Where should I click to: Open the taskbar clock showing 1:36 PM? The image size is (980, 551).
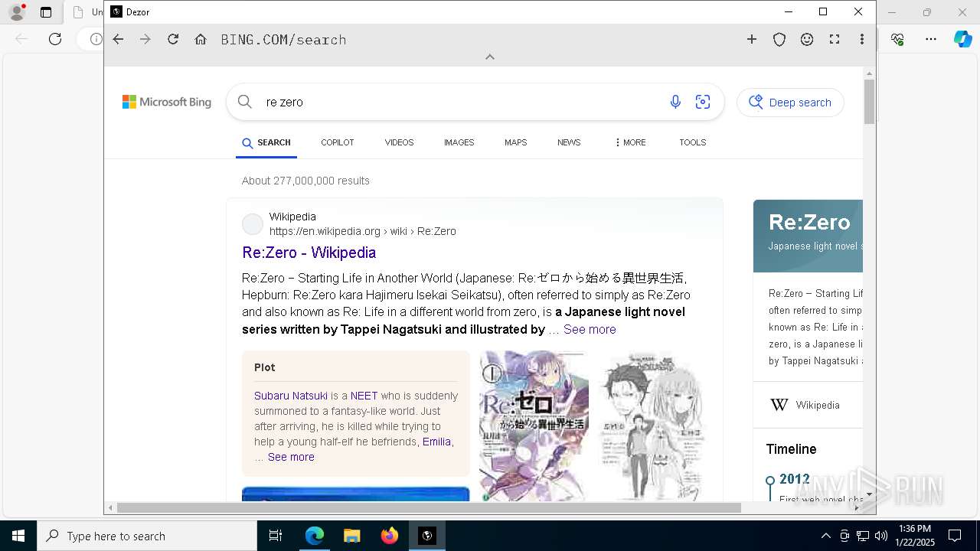(915, 536)
